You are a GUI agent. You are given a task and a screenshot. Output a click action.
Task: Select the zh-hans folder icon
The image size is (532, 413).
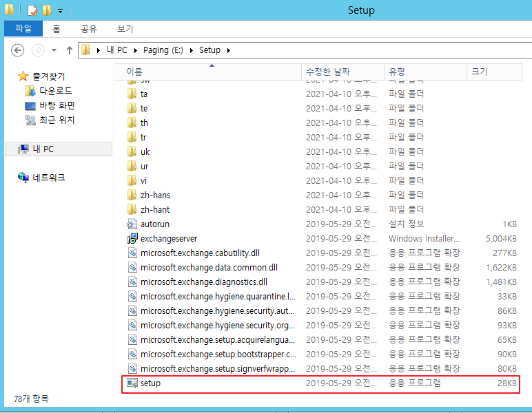[132, 195]
